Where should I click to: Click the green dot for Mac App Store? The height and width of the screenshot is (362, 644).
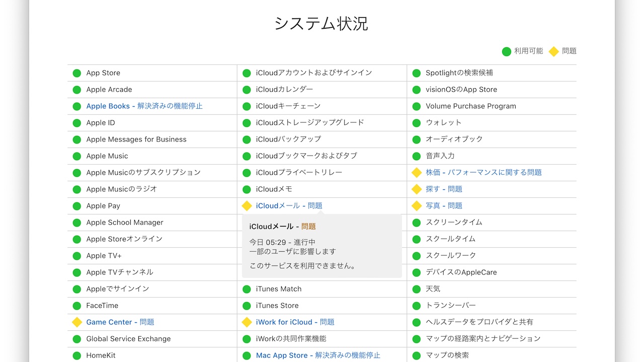tap(247, 355)
